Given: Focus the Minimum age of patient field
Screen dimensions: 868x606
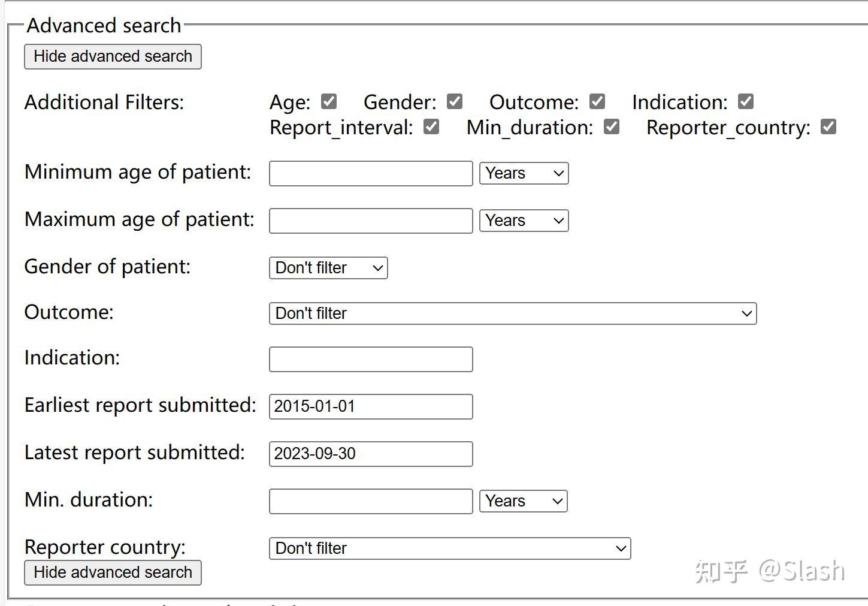Looking at the screenshot, I should (x=371, y=174).
